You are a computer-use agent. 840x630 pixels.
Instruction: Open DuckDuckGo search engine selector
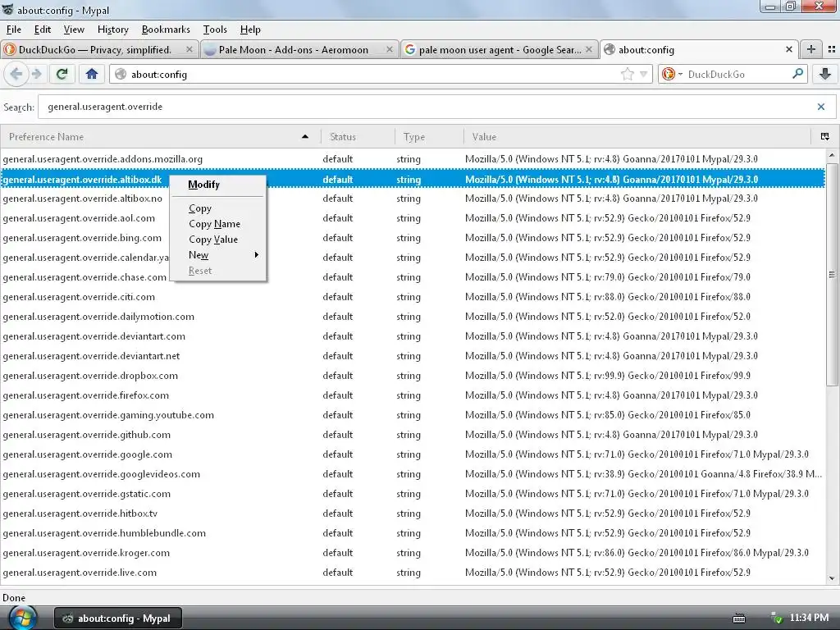(672, 74)
